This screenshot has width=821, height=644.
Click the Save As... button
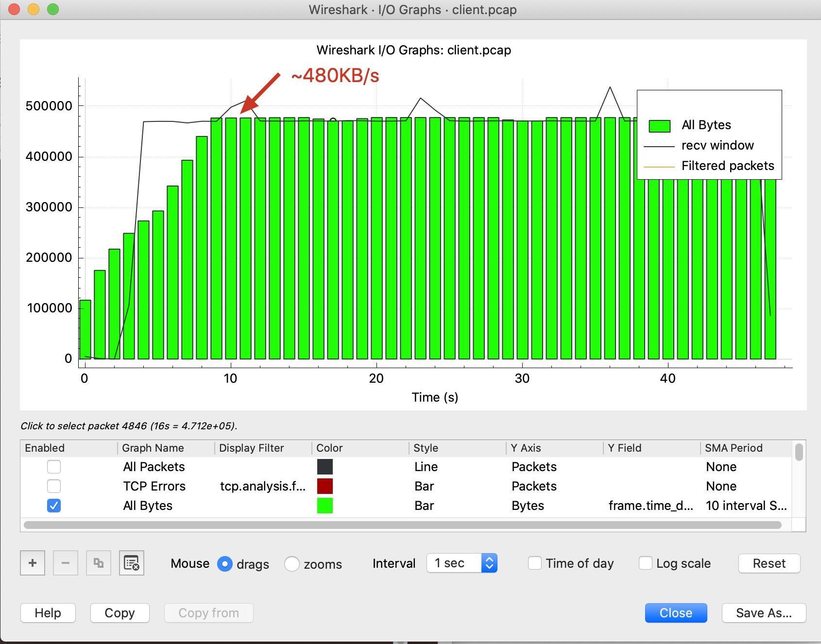click(x=764, y=613)
